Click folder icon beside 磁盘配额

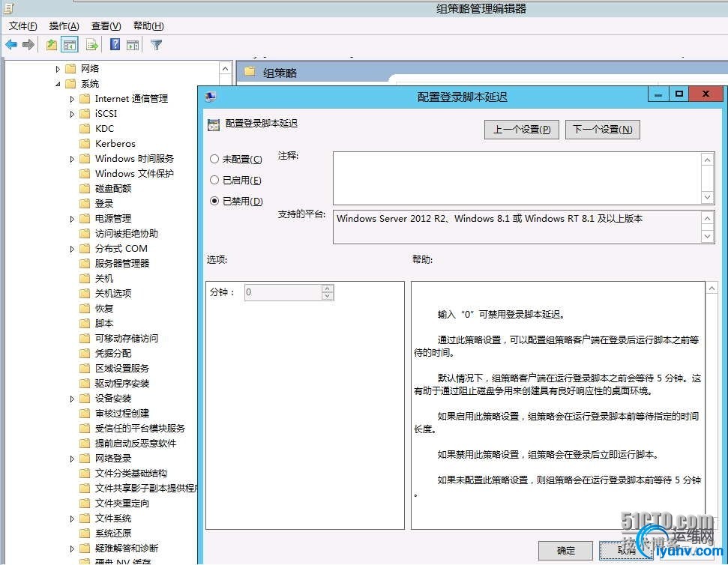pos(85,188)
